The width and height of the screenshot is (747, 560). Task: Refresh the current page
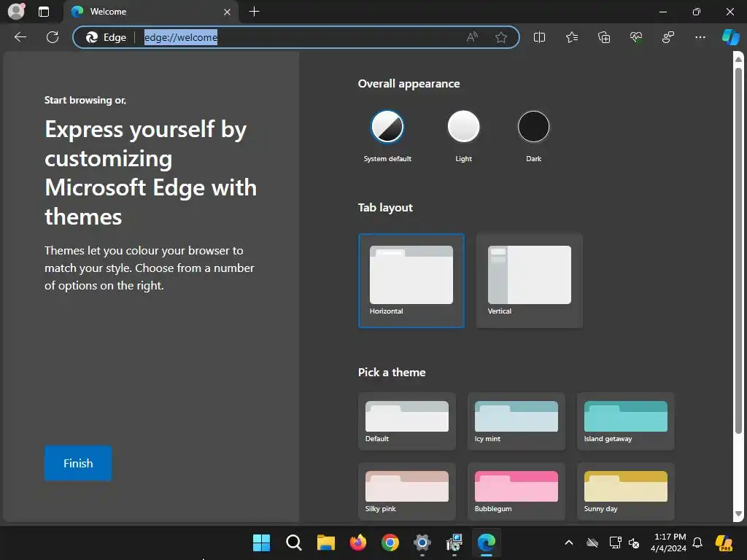(53, 37)
